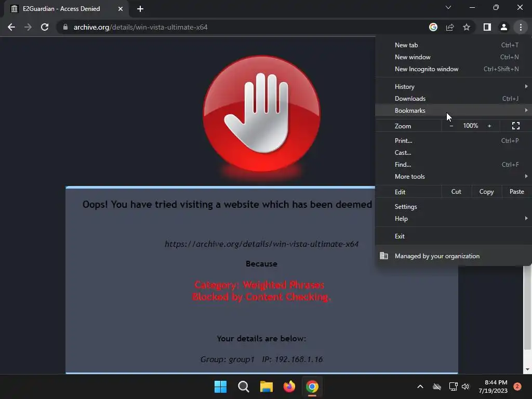Share this page using the share icon
The image size is (532, 399).
coord(450,27)
